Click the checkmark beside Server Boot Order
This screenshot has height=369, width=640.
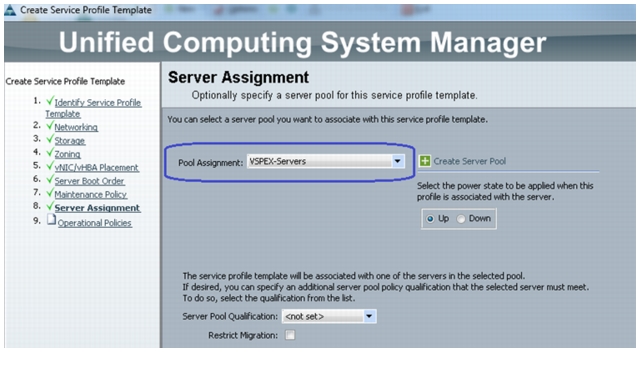click(50, 179)
